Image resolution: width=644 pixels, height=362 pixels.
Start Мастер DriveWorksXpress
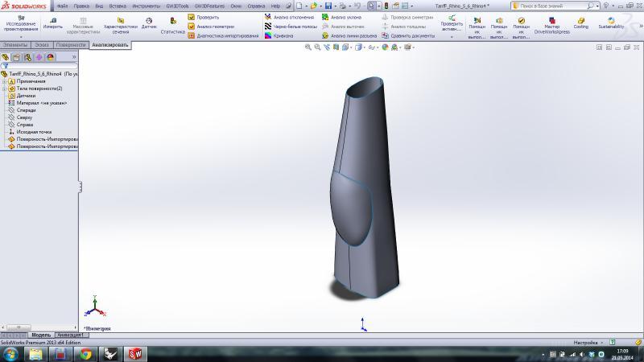[x=551, y=23]
